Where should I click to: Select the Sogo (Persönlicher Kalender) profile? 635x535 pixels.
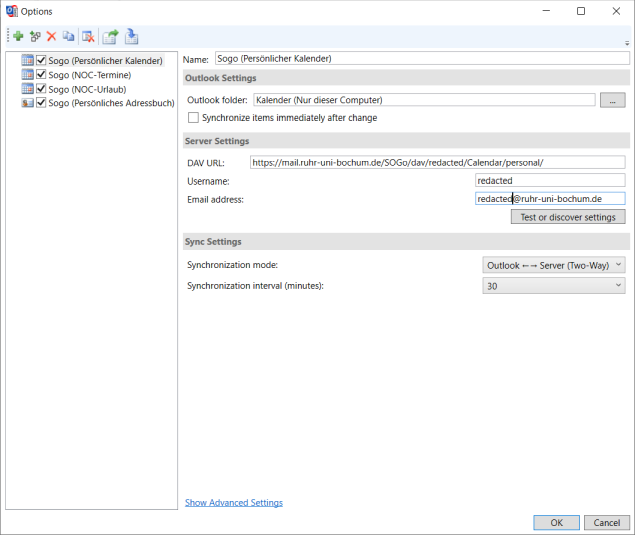pos(105,60)
